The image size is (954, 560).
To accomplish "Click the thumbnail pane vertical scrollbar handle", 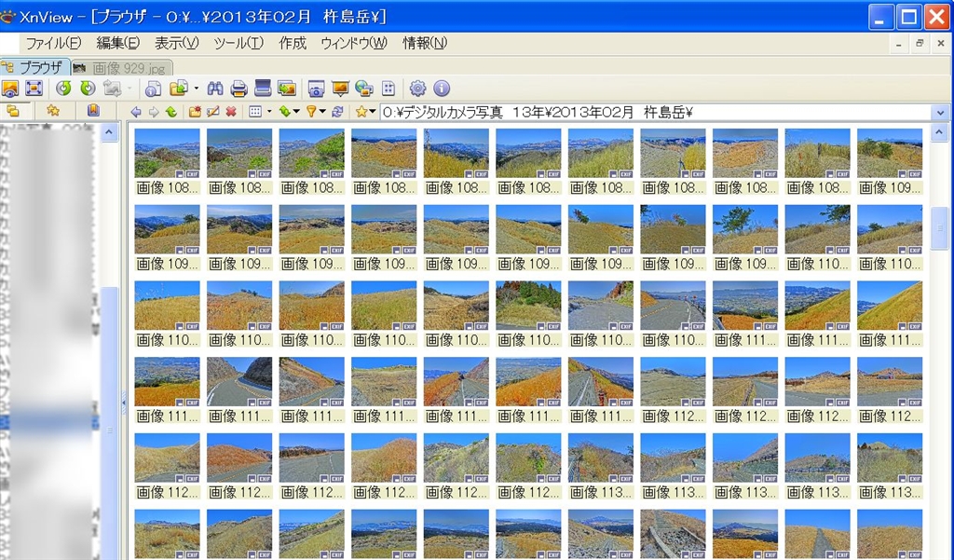I will 939,228.
